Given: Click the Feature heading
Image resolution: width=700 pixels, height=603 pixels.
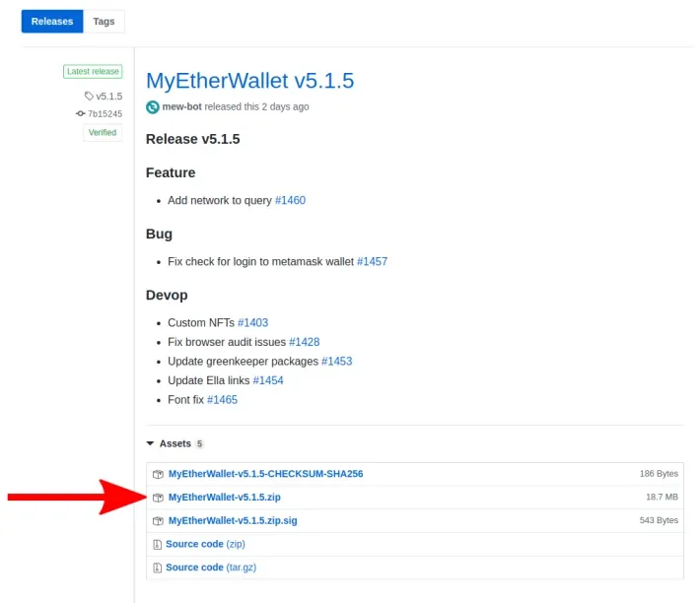Looking at the screenshot, I should click(171, 172).
